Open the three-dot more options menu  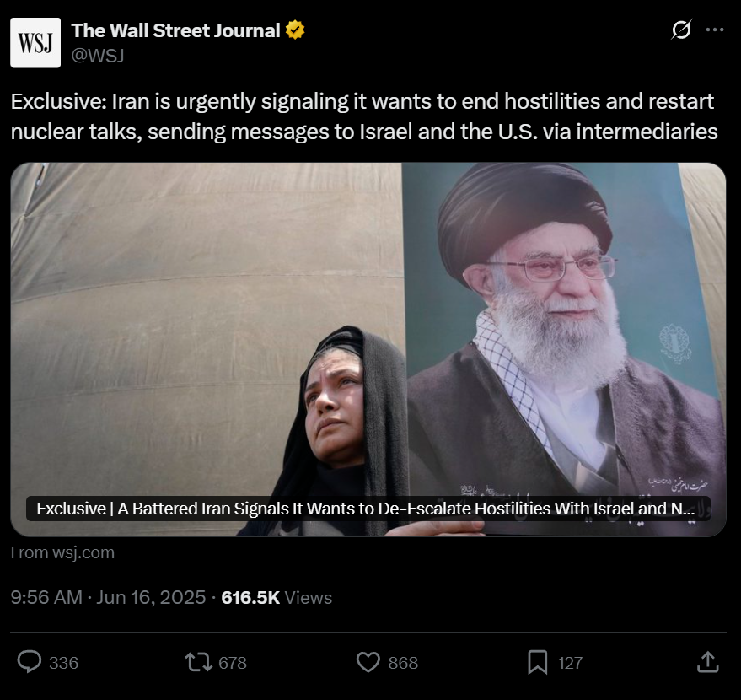tap(715, 30)
